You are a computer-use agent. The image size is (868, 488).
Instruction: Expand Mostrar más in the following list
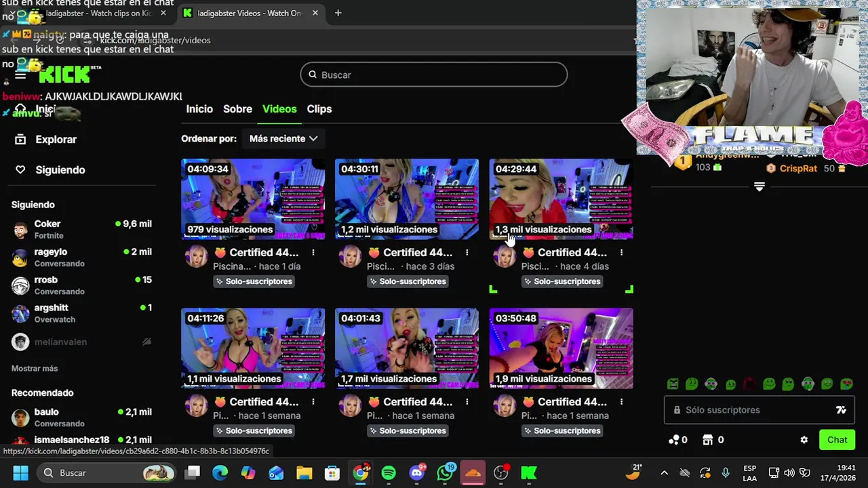point(35,368)
